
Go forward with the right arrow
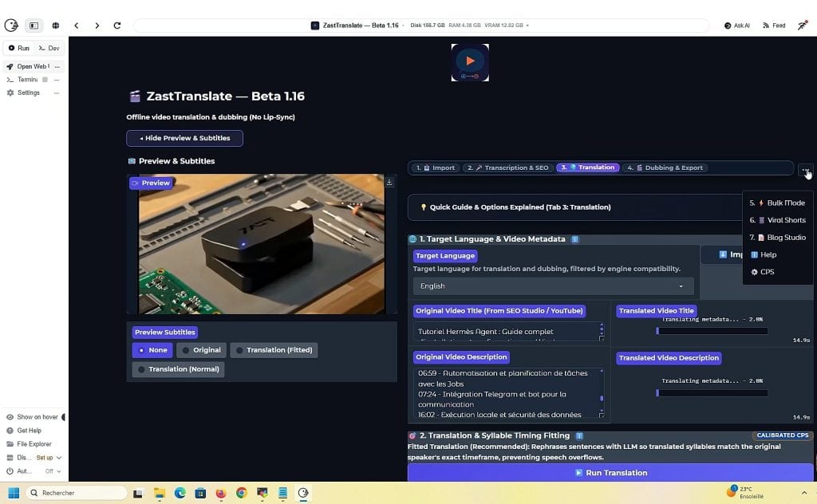click(x=97, y=25)
